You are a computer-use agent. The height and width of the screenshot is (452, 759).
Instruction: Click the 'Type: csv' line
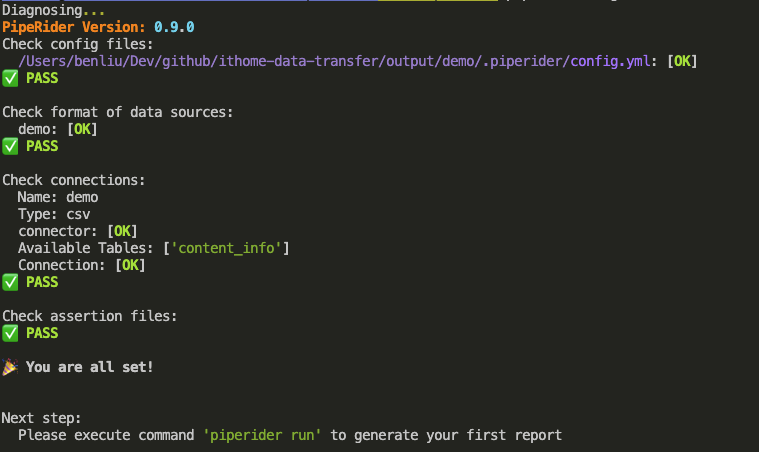click(x=54, y=214)
